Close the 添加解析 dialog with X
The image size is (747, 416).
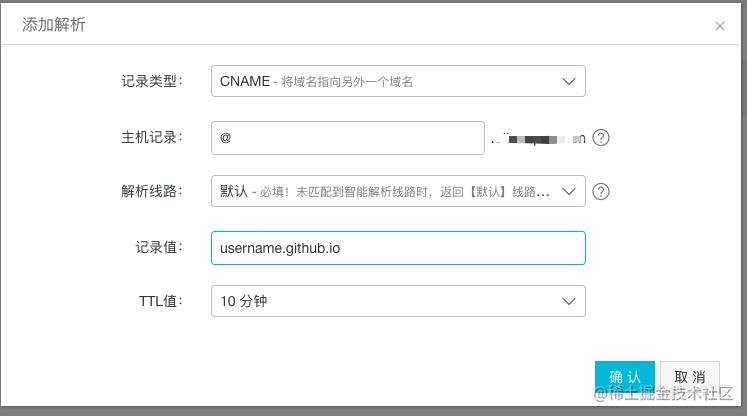click(x=719, y=26)
